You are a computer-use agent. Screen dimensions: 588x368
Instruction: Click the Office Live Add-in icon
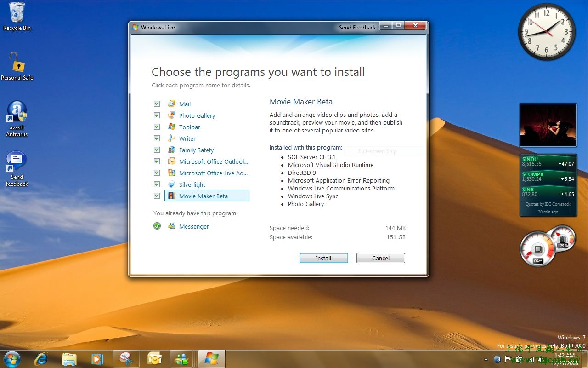[172, 172]
